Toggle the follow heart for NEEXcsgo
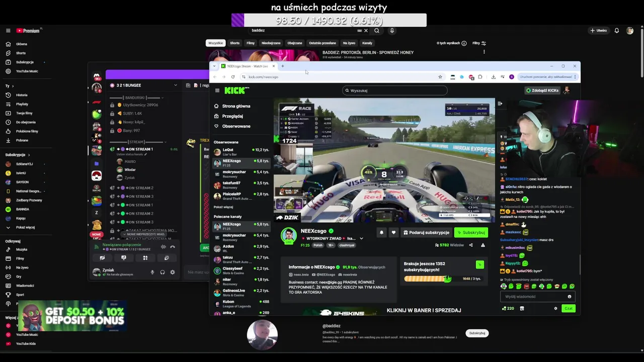 [393, 232]
